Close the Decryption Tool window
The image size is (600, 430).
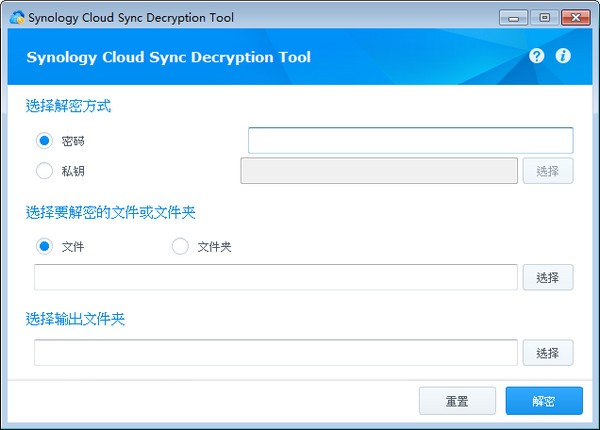(x=575, y=16)
